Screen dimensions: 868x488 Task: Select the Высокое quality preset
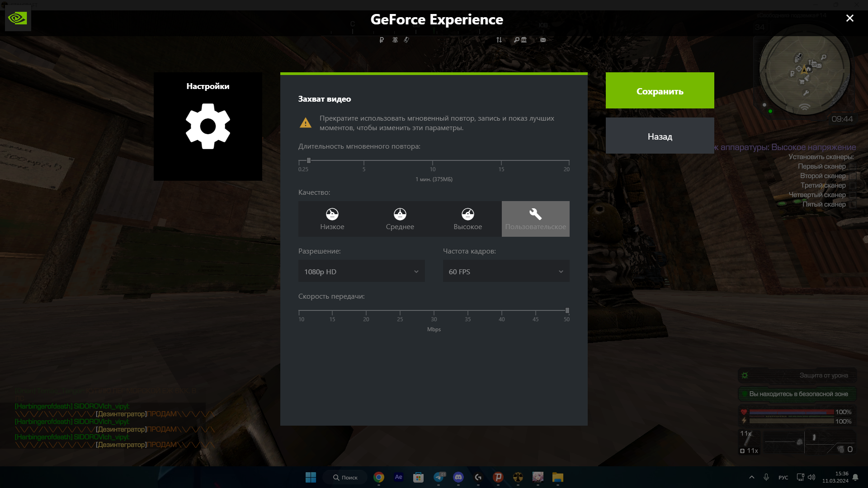(468, 219)
